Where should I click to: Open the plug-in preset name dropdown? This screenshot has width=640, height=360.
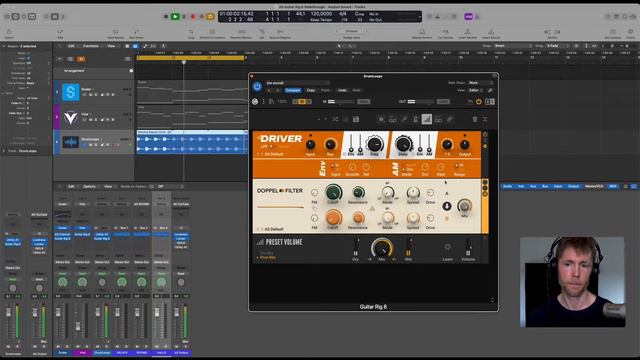(x=297, y=83)
